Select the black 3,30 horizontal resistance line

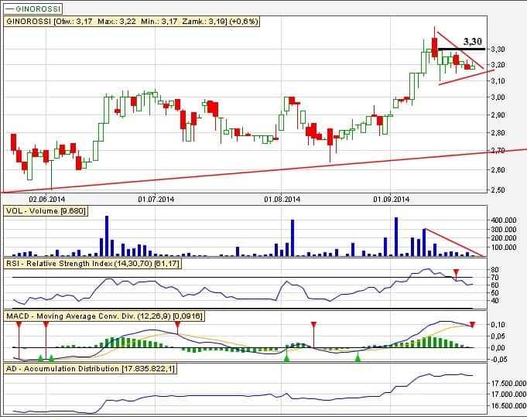(464, 49)
